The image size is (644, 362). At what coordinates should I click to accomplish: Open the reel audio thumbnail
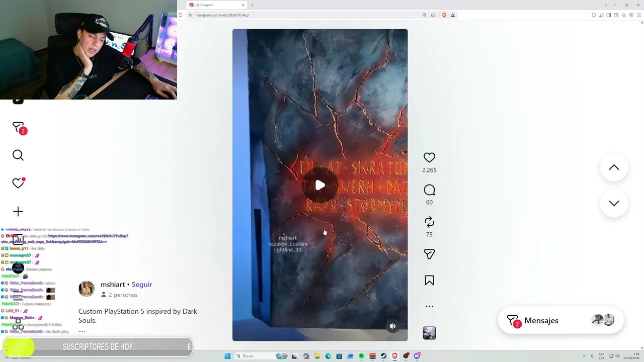[x=429, y=333]
